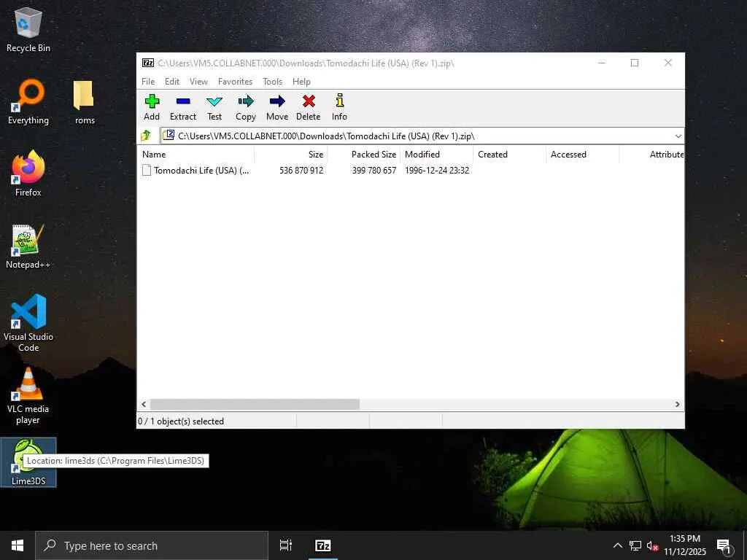Extract the archive using the Extract icon
747x560 pixels.
pyautogui.click(x=183, y=107)
